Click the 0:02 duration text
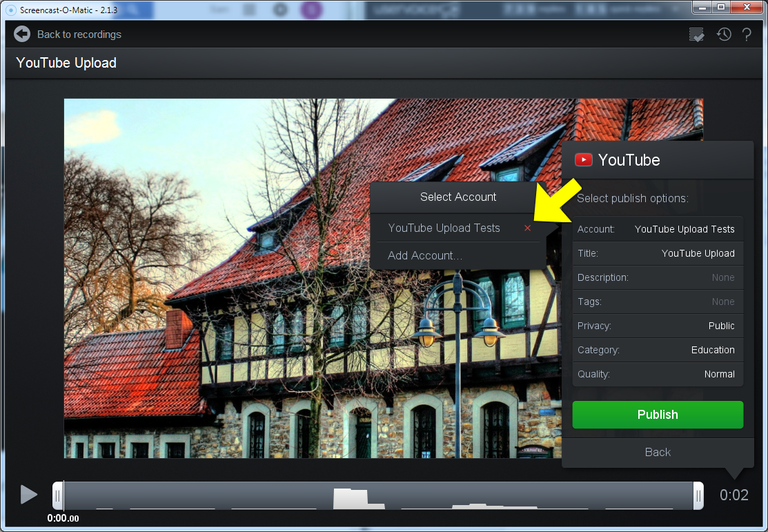Screen dimensions: 768x532 pos(733,495)
